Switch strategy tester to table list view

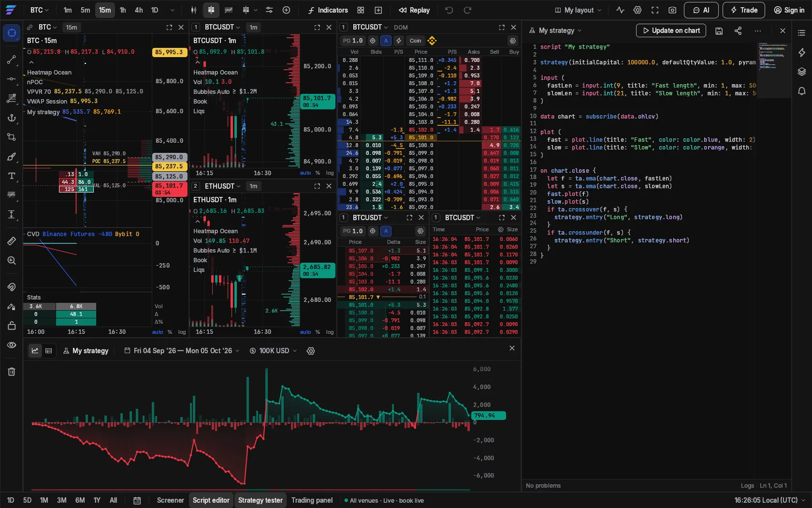tap(48, 351)
